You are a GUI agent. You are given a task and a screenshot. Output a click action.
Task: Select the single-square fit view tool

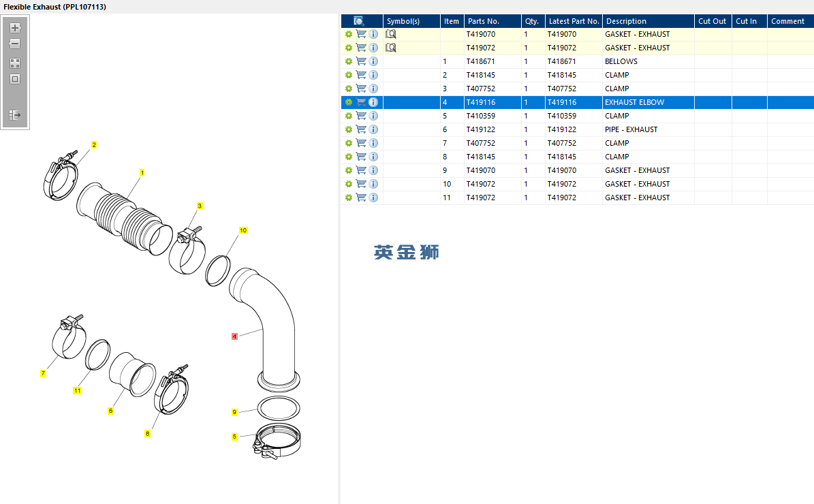(x=15, y=79)
